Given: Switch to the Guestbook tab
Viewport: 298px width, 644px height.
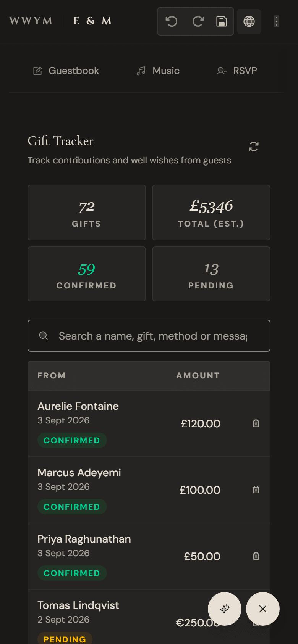Looking at the screenshot, I should (66, 71).
